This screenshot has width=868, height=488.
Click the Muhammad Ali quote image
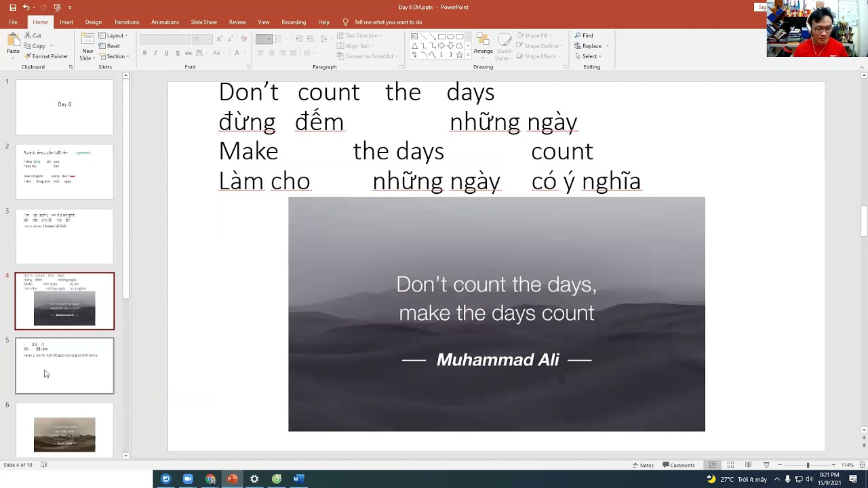496,314
